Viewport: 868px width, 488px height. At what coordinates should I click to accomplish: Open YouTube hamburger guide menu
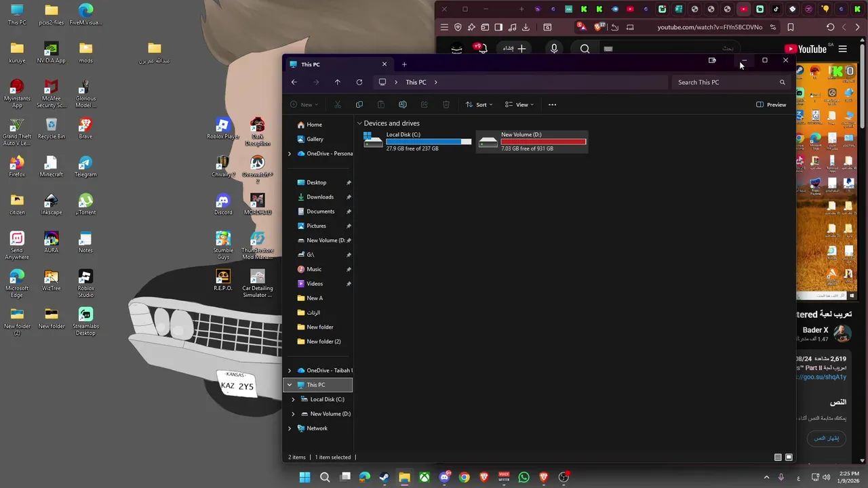[842, 49]
